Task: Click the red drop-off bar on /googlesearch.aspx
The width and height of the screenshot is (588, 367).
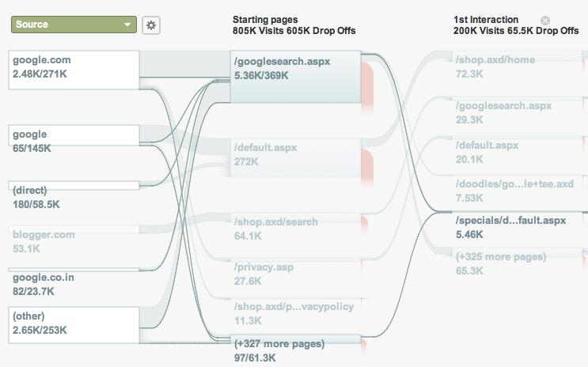Action: [x=367, y=88]
